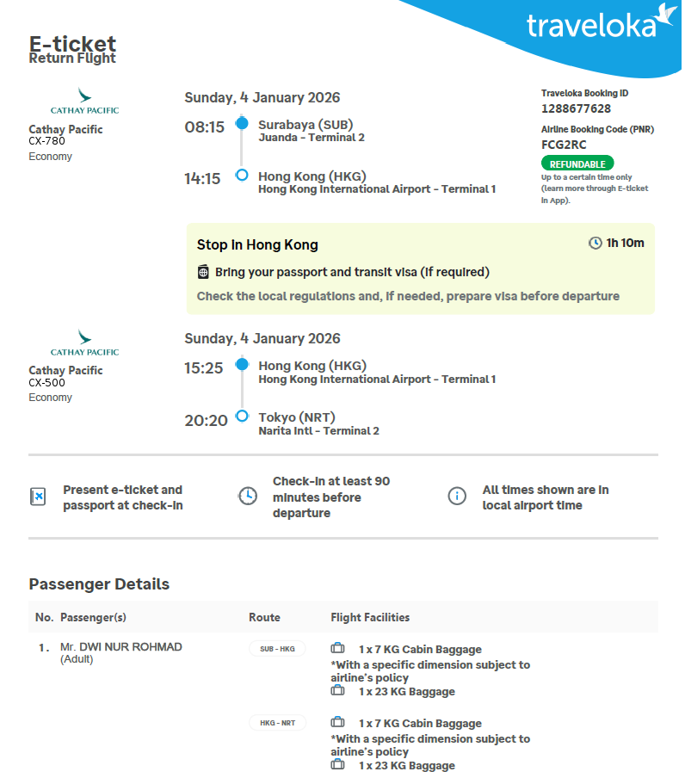685x784 pixels.
Task: Click the PNR code FCG2RC
Action: tap(564, 145)
